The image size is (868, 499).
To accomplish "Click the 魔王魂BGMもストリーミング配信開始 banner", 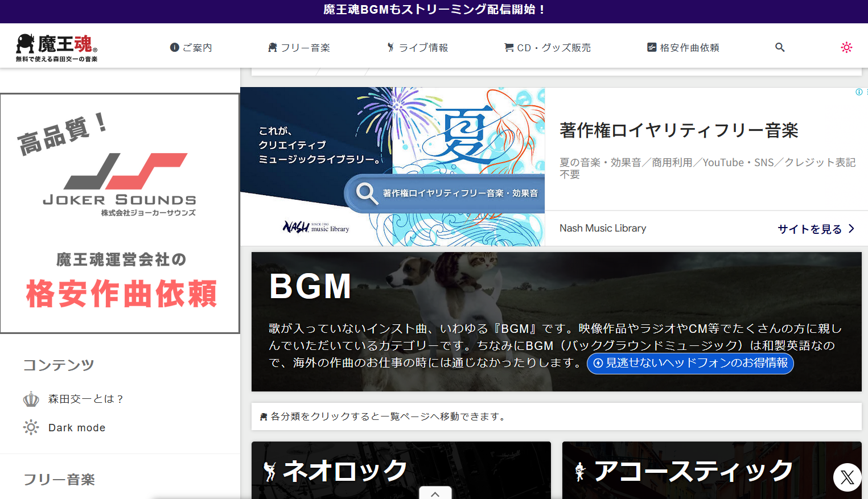I will (434, 10).
